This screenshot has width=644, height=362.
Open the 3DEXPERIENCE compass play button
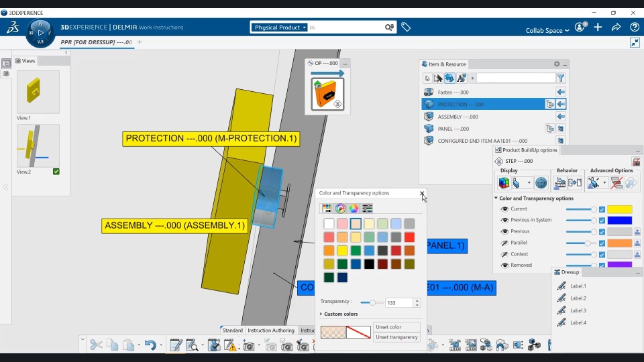point(40,33)
